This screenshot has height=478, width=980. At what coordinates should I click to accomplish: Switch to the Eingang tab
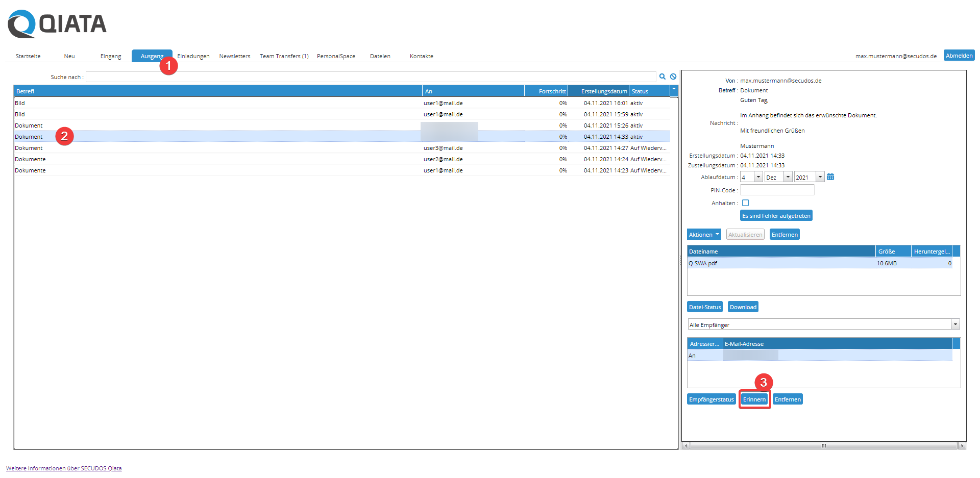point(111,56)
